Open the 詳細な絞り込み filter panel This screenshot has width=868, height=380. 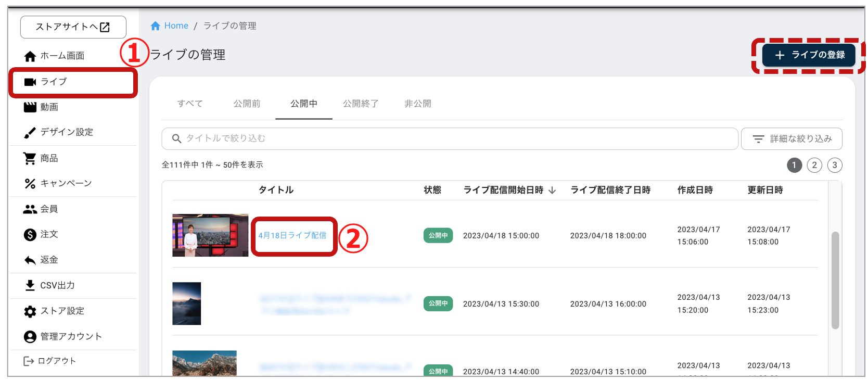coord(791,139)
